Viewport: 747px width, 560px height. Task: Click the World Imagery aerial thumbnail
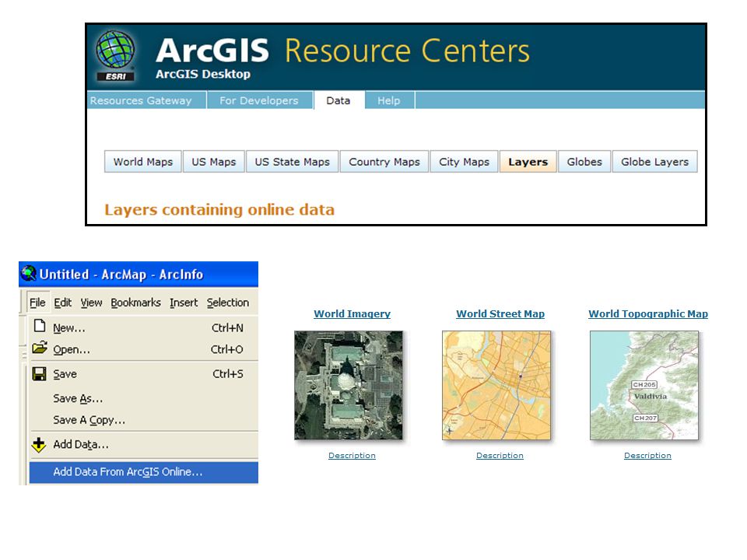[x=349, y=385]
